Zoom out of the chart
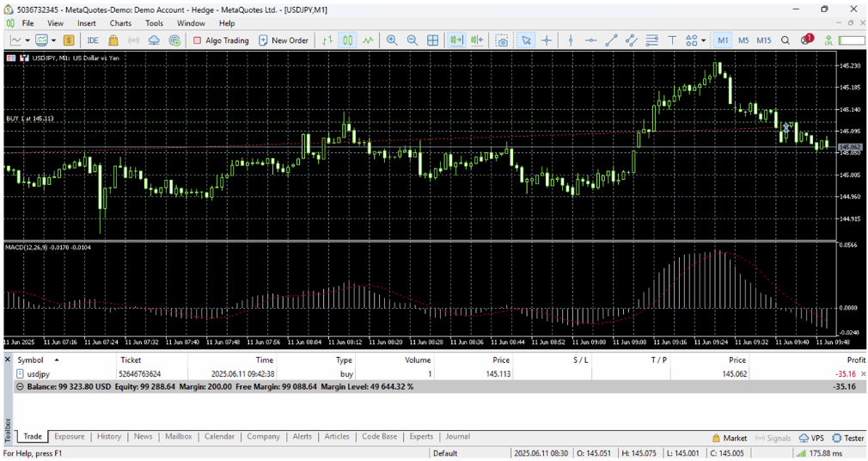 pyautogui.click(x=412, y=40)
